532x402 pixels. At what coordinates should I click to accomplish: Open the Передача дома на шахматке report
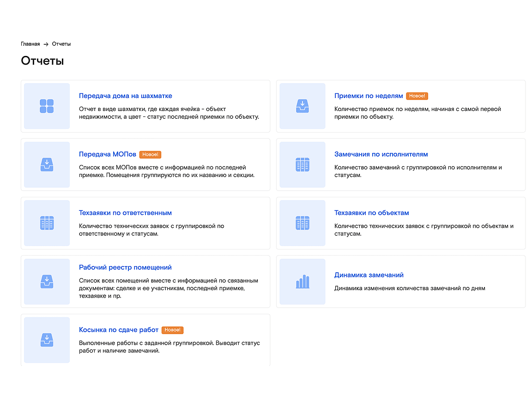pyautogui.click(x=125, y=96)
